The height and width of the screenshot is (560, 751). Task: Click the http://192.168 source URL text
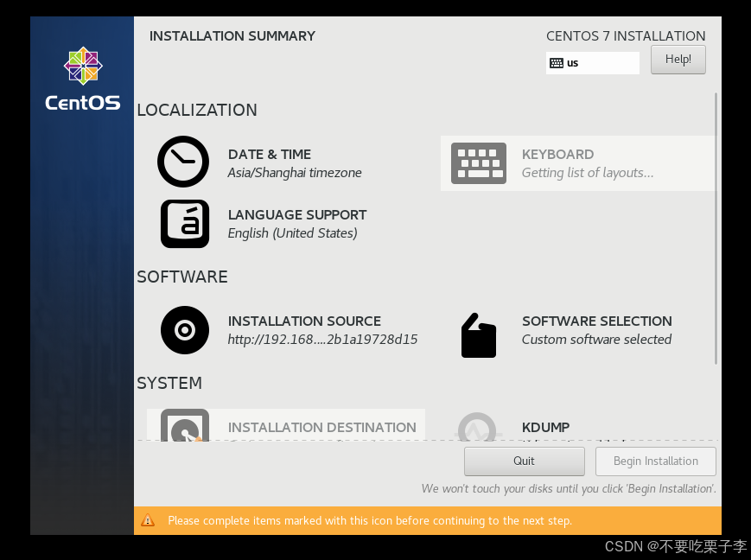point(322,339)
